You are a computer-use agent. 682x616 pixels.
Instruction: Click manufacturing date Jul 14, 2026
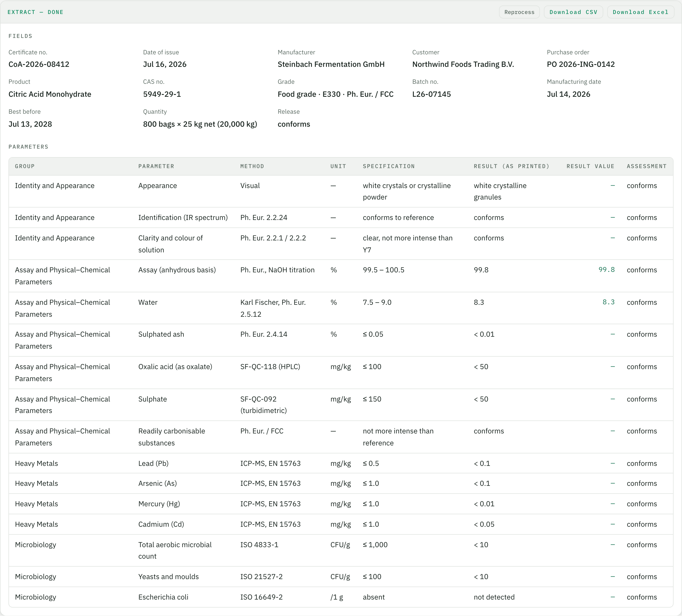coord(569,94)
